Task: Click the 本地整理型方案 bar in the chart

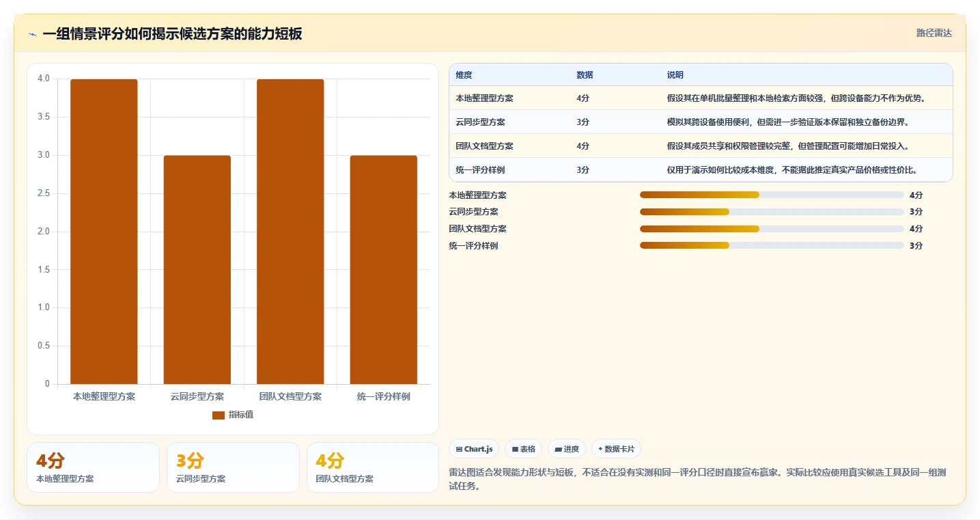Action: point(104,232)
